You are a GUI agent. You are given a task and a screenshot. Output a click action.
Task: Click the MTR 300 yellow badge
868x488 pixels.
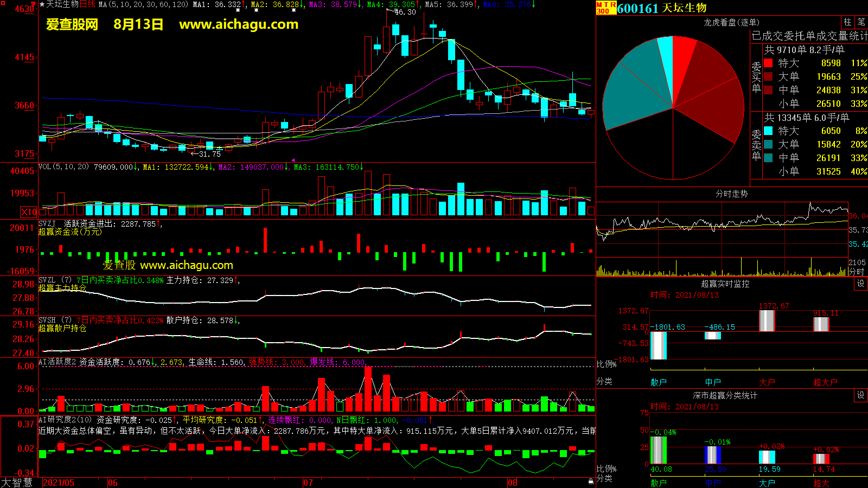tap(606, 8)
